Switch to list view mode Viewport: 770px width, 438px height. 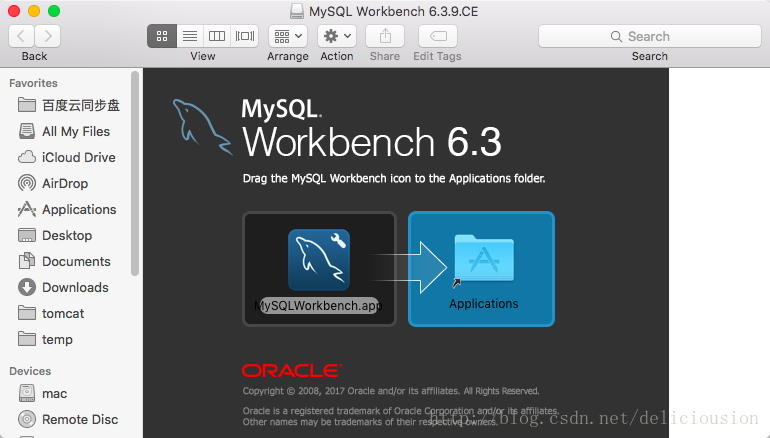(189, 36)
